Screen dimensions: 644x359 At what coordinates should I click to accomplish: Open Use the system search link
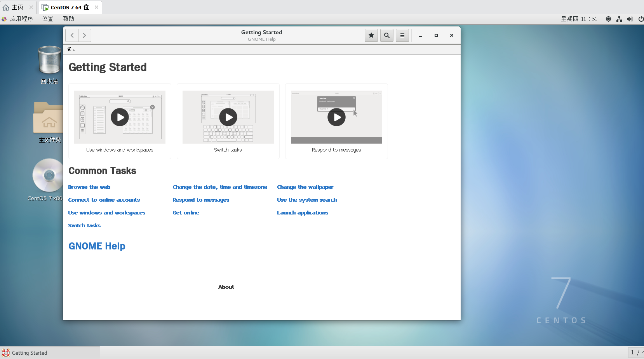click(307, 200)
